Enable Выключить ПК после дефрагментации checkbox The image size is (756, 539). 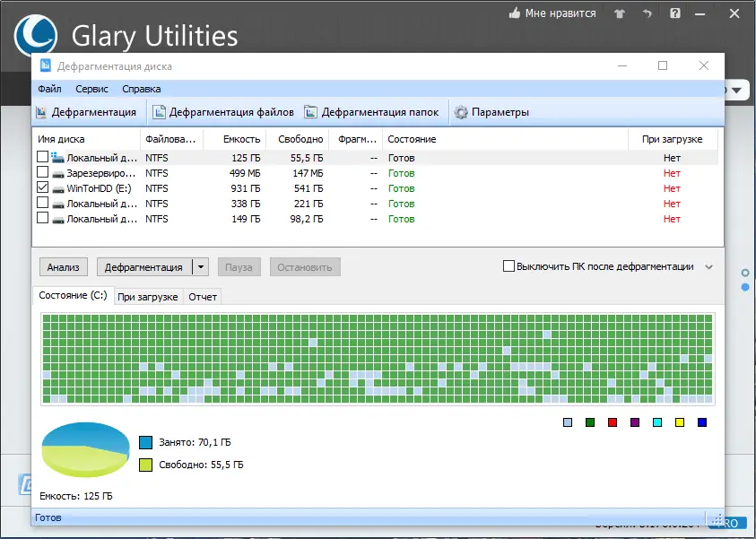pyautogui.click(x=509, y=266)
